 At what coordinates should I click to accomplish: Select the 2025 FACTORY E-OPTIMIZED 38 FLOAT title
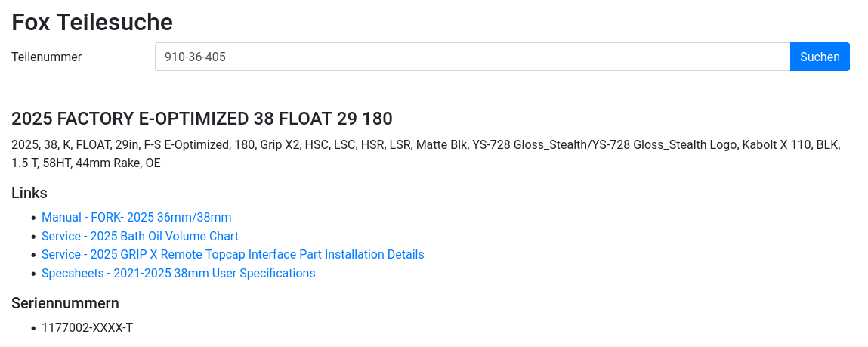tap(202, 119)
